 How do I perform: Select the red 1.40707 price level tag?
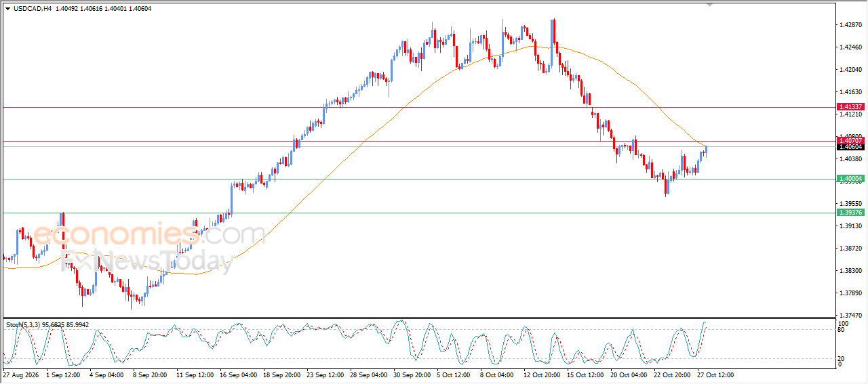click(x=850, y=141)
